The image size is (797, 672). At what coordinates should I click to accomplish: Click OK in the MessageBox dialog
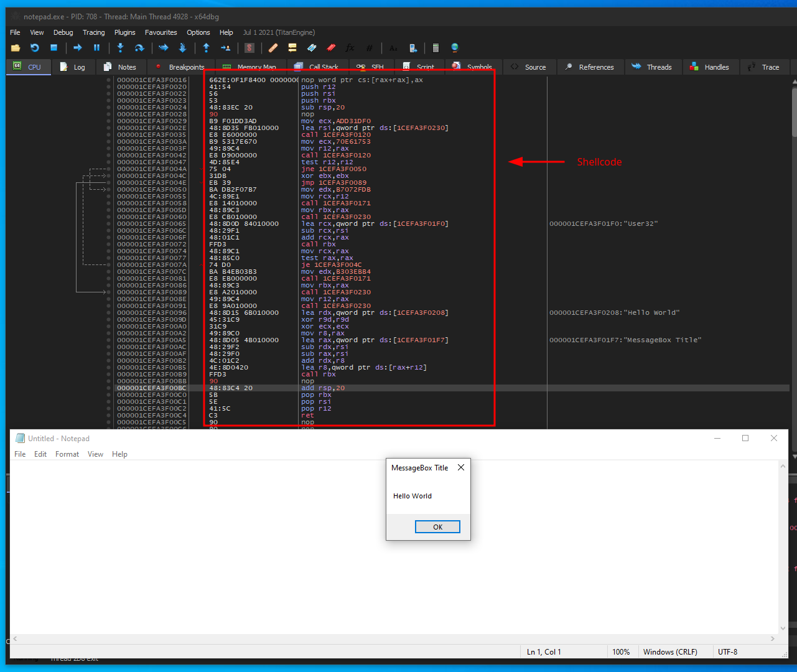(437, 527)
